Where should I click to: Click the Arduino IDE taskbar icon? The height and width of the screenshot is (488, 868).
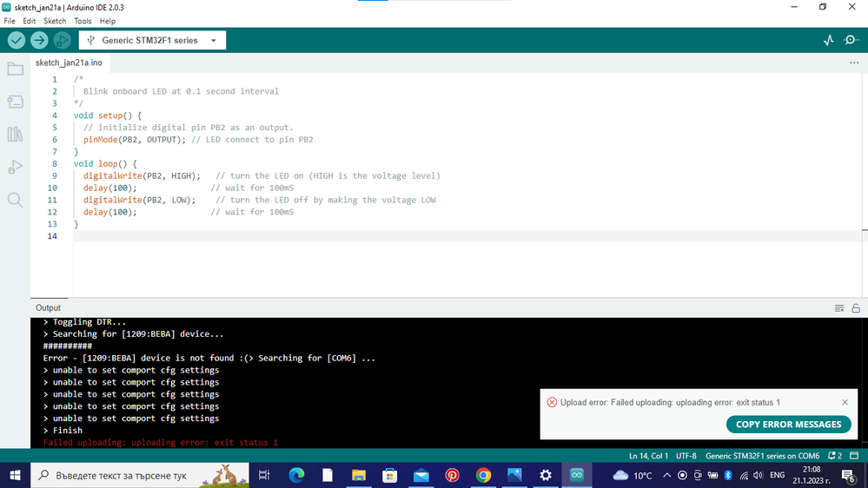point(577,475)
